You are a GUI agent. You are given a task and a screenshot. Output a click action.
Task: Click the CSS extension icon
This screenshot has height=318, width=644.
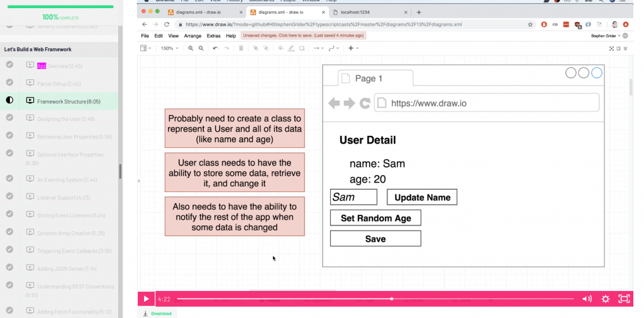[555, 25]
